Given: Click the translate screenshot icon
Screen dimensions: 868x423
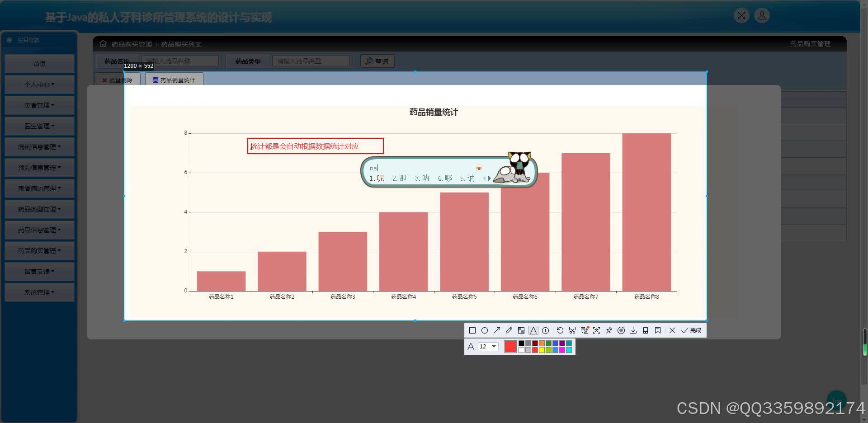Looking at the screenshot, I should coord(585,330).
